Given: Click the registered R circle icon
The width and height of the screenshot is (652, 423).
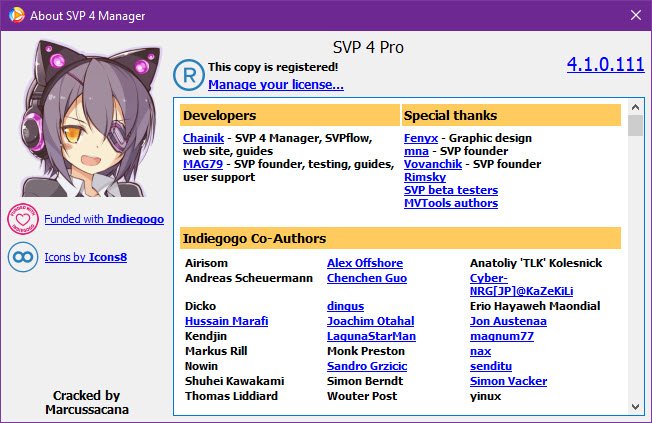Looking at the screenshot, I should coord(189,75).
